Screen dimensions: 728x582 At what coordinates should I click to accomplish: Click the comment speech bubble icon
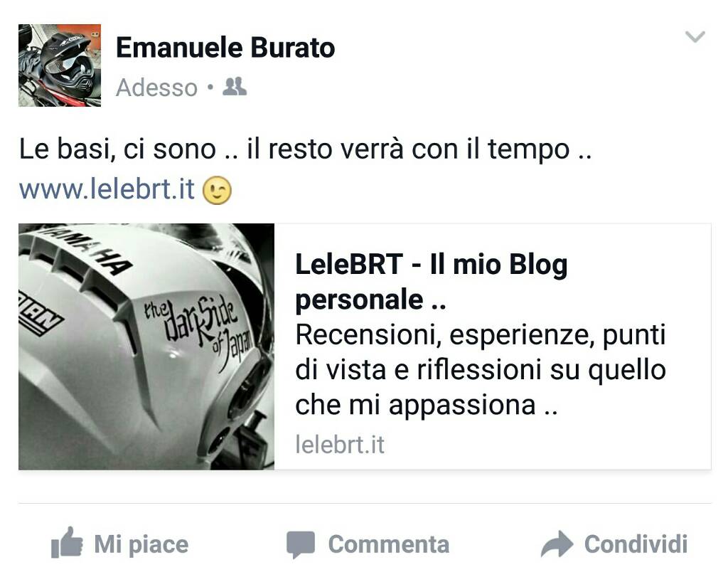tap(301, 544)
